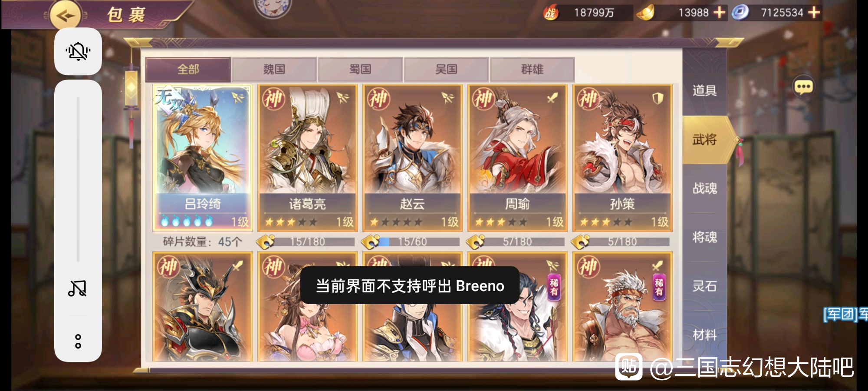Select the 诸葛亮 hero card

[307, 157]
